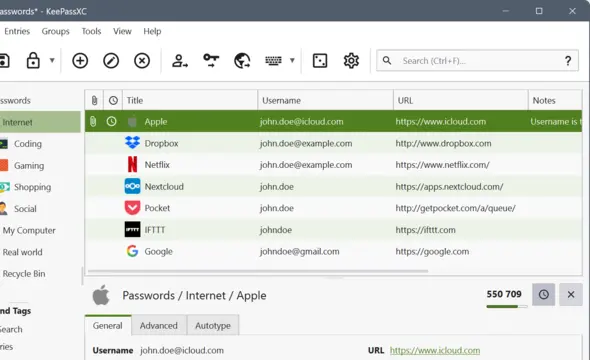590x360 pixels.
Task: Click the Google entry icon
Action: (132, 251)
